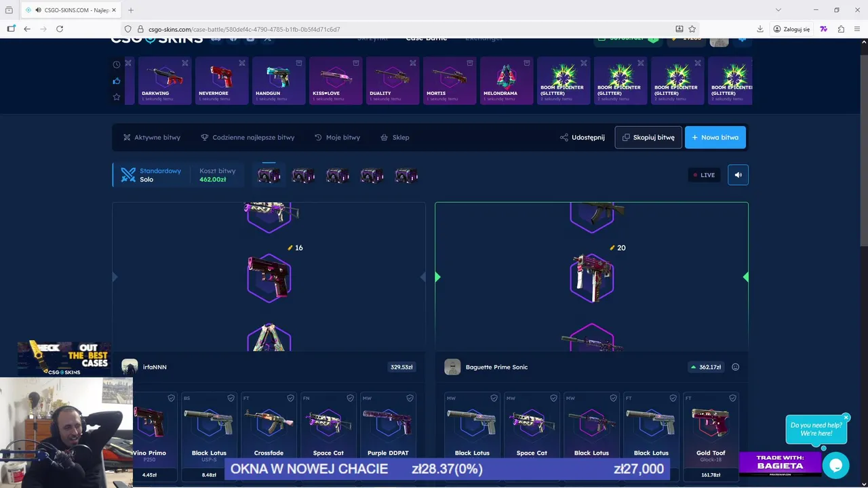Viewport: 868px width, 488px height.
Task: Click shield check on Vino Primo card
Action: click(171, 398)
